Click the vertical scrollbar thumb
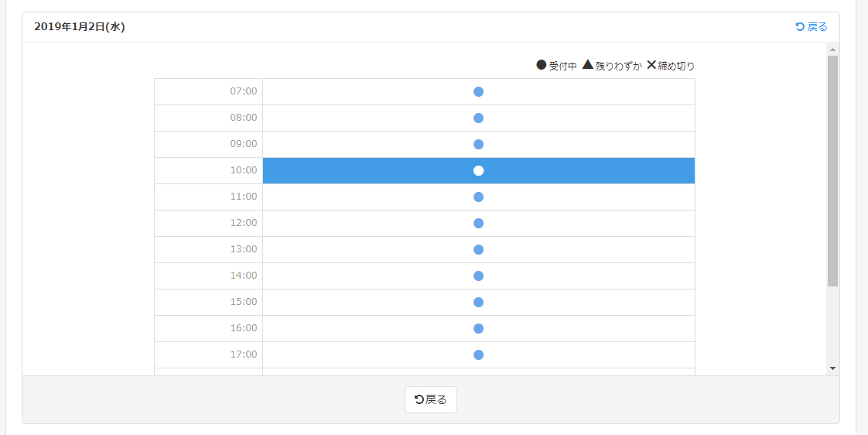868x435 pixels. 832,170
